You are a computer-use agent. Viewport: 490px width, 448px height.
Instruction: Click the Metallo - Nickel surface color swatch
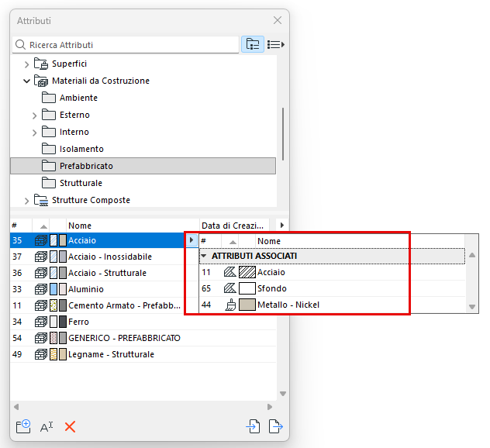tap(247, 305)
